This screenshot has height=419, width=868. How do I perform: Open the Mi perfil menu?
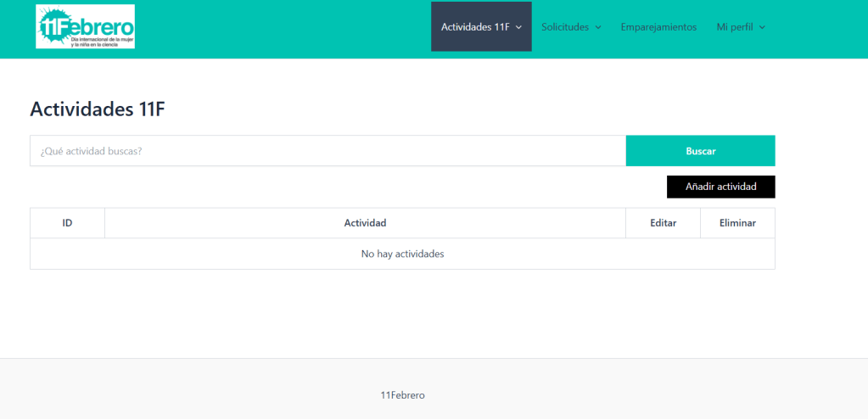coord(735,27)
